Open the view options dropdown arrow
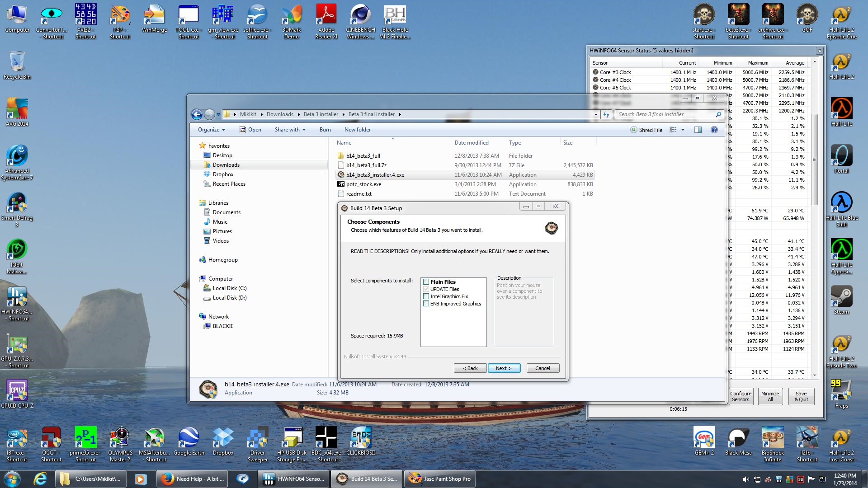This screenshot has width=868, height=488. coord(683,130)
